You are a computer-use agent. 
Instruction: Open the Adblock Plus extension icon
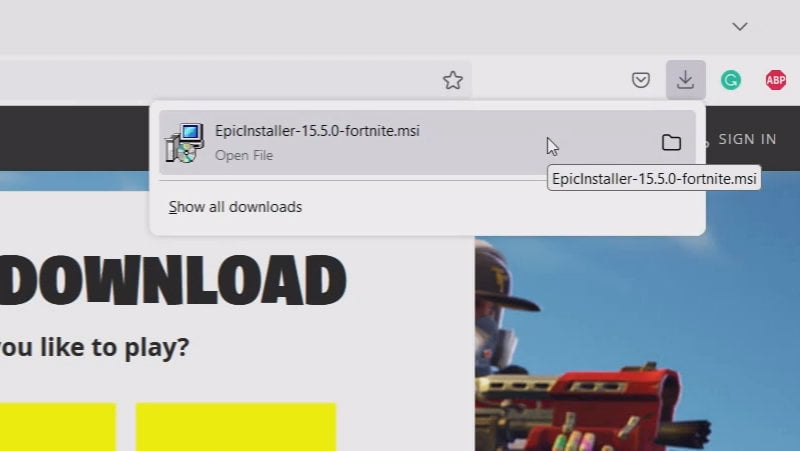(x=776, y=80)
